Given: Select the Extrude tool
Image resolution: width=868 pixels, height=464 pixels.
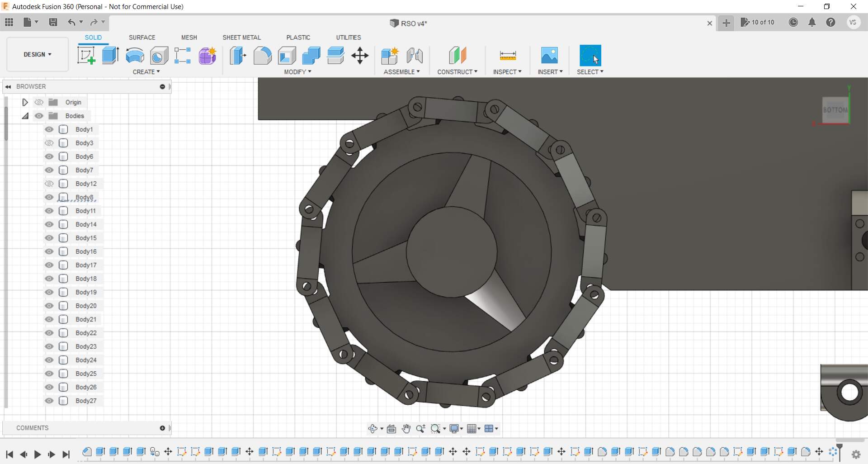Looking at the screenshot, I should click(110, 56).
